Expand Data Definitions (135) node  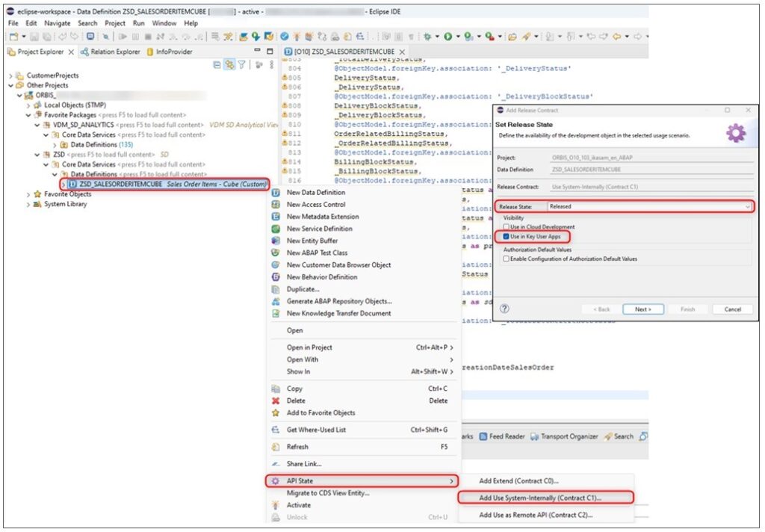(55, 145)
